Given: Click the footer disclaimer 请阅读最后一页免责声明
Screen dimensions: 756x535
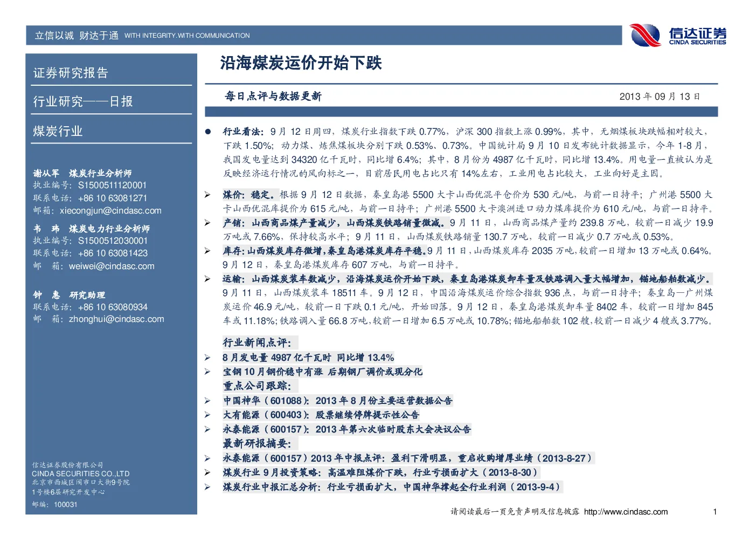Looking at the screenshot, I should tap(515, 512).
